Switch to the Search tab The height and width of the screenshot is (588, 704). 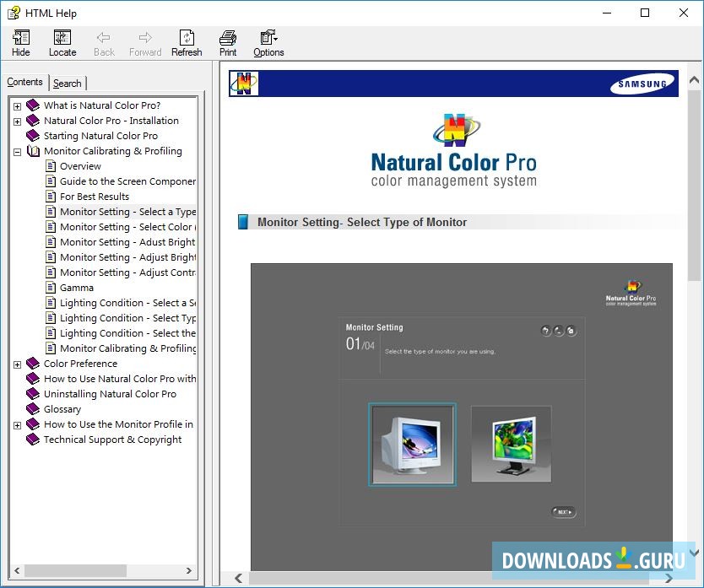[68, 83]
